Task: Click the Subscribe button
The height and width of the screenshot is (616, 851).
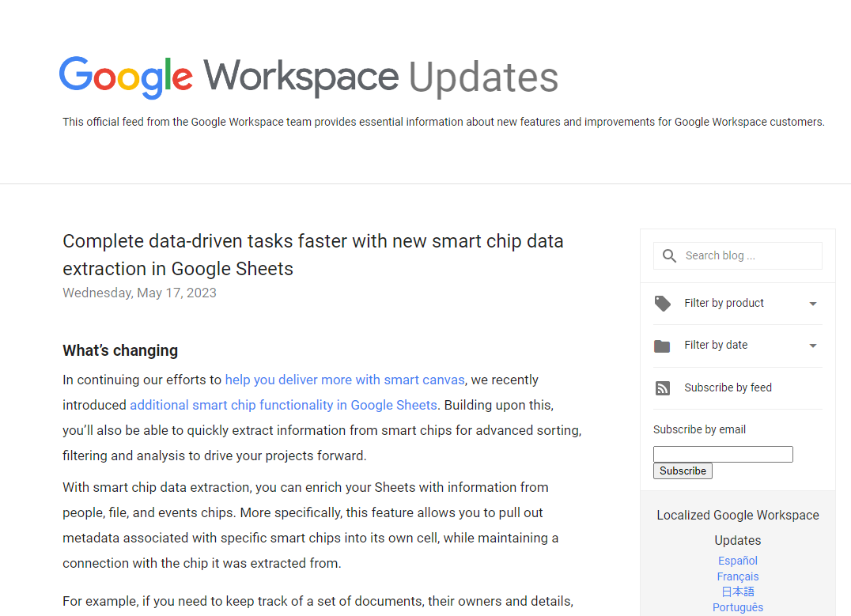Action: click(683, 471)
